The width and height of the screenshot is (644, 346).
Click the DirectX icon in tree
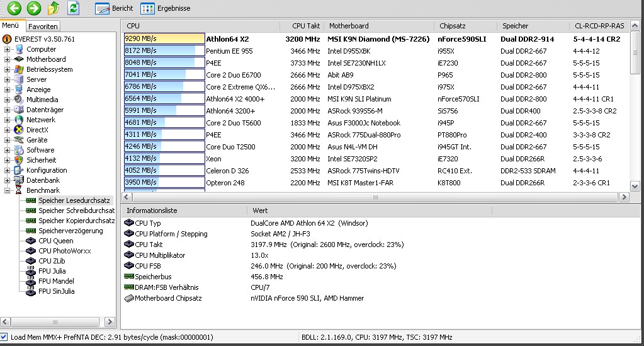click(x=19, y=130)
